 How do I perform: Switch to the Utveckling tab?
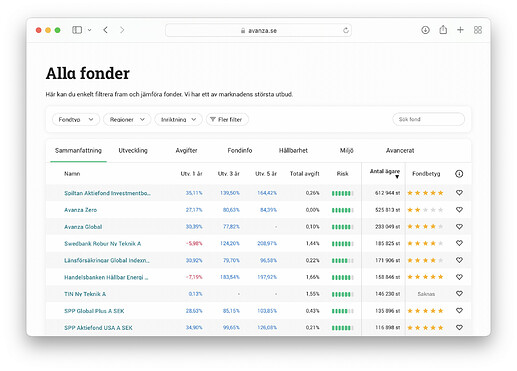point(133,151)
